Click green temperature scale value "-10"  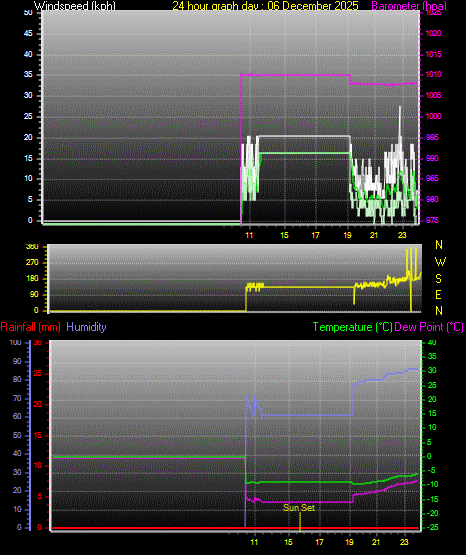point(432,484)
